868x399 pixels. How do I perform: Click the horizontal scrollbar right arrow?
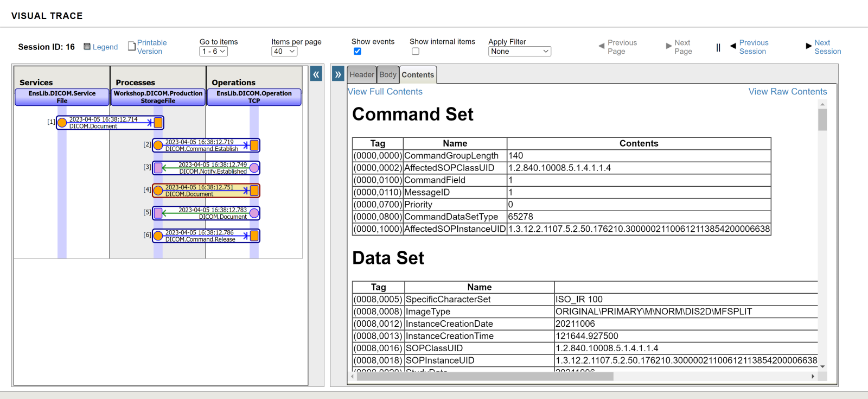coord(812,376)
